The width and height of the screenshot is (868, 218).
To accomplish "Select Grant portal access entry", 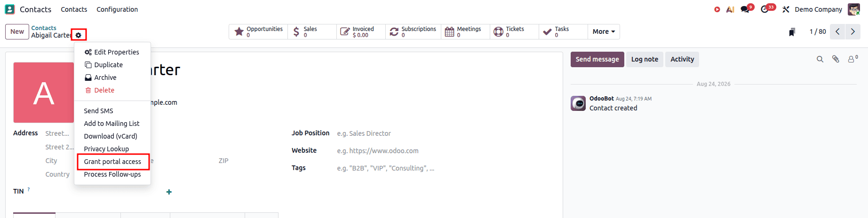I will pos(112,162).
